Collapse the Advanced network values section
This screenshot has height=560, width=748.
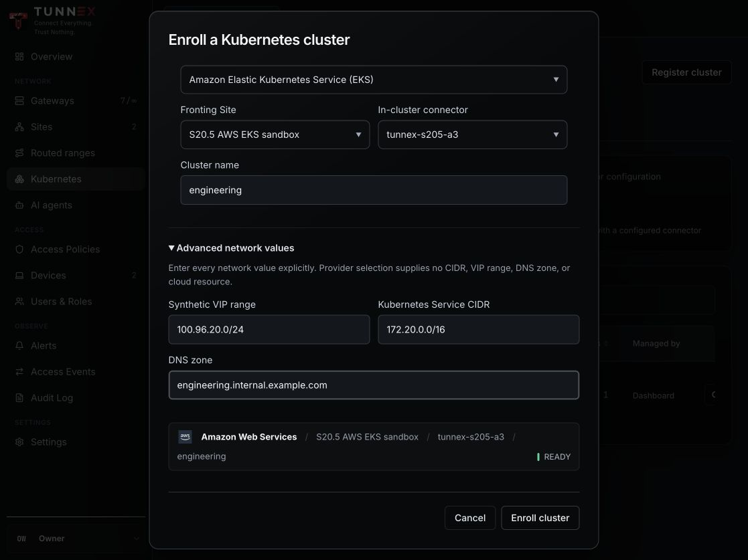point(232,248)
